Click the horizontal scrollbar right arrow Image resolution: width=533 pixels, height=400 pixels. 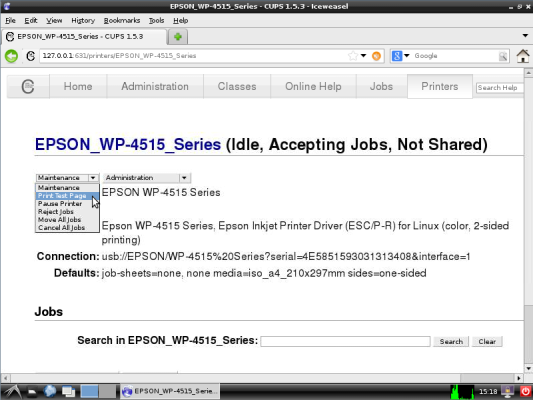pos(519,378)
